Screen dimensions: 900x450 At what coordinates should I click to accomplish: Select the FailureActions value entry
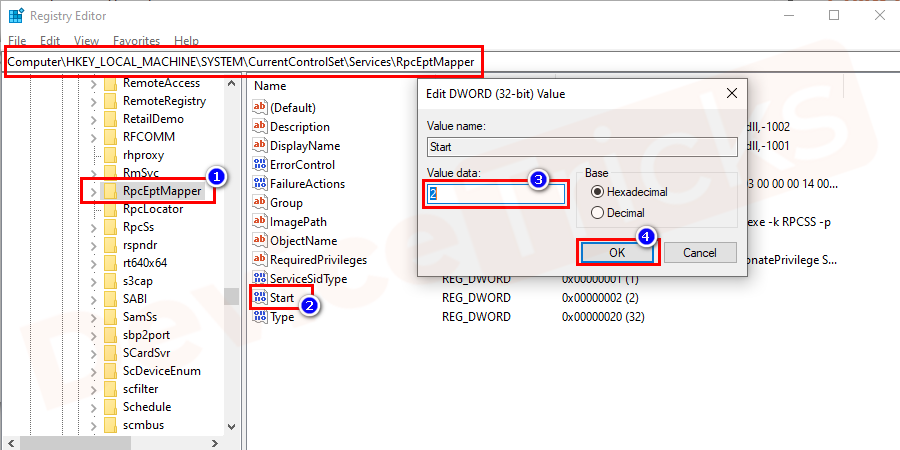coord(307,184)
